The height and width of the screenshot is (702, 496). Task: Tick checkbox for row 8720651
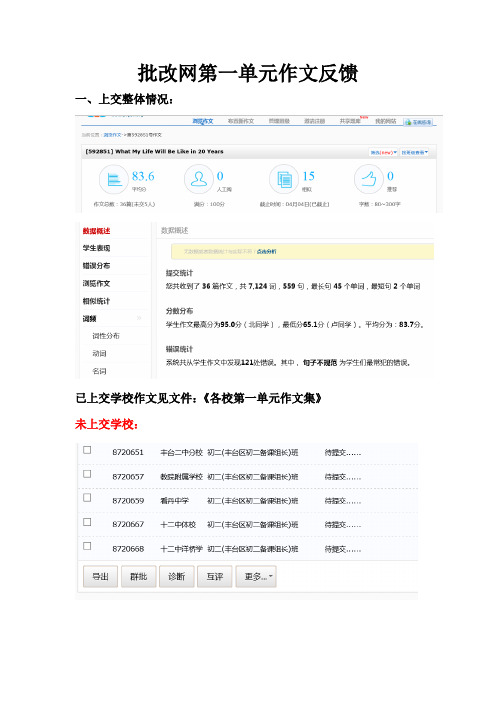point(87,450)
